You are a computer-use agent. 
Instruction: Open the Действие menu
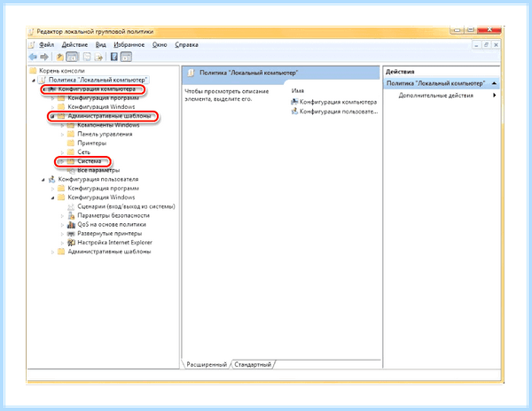74,44
